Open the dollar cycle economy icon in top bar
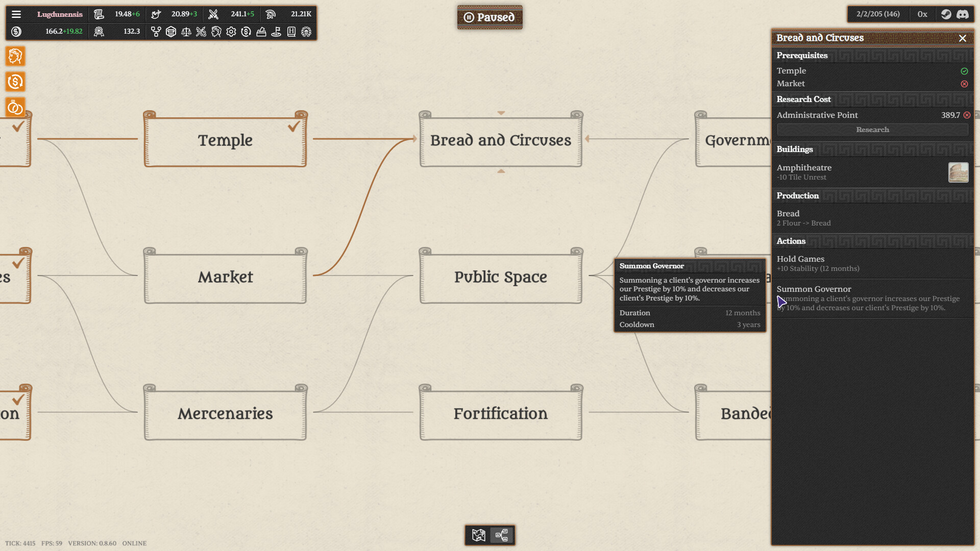This screenshot has width=980, height=551. (x=246, y=32)
